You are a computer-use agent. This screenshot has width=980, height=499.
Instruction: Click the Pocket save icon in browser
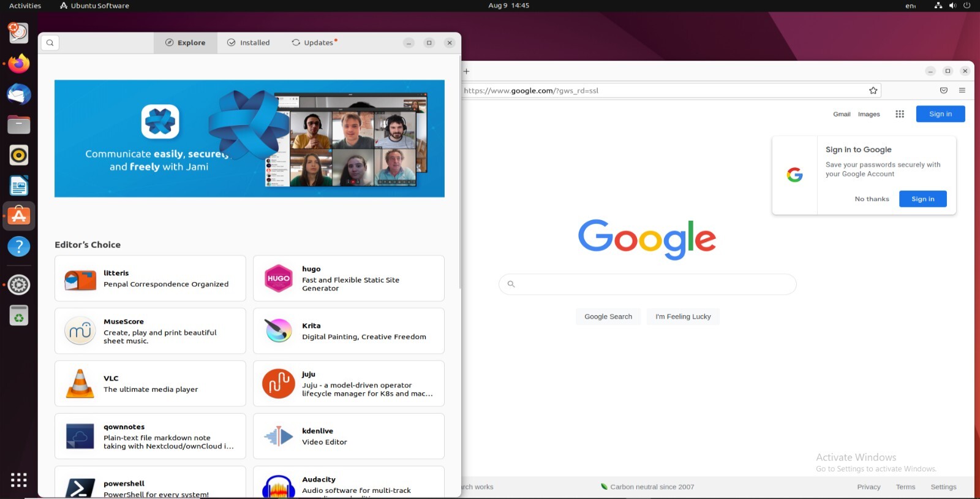944,91
